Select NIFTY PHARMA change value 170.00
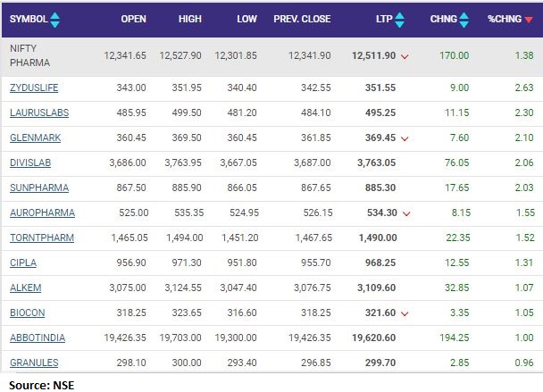 coord(454,55)
